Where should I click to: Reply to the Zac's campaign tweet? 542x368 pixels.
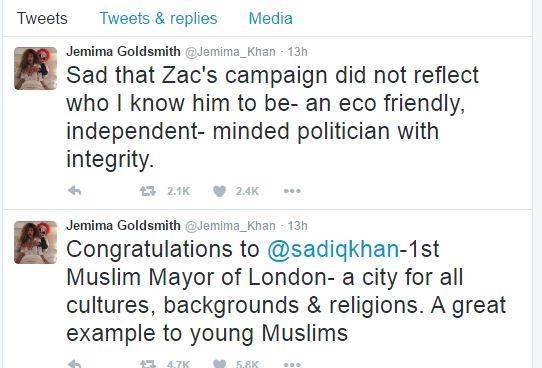point(75,191)
